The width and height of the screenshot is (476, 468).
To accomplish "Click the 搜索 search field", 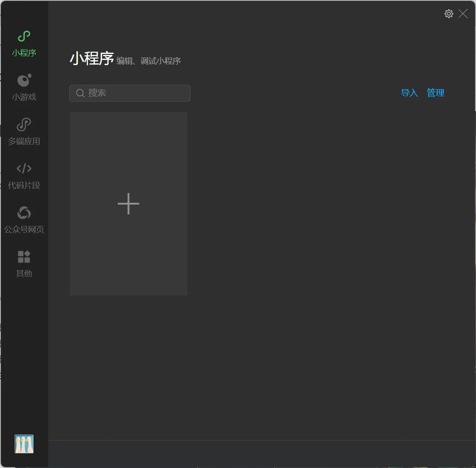I will pos(130,93).
